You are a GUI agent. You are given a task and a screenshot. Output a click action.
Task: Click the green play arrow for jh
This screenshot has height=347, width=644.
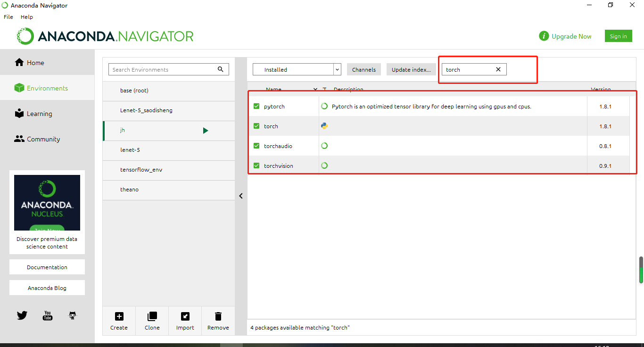[206, 130]
